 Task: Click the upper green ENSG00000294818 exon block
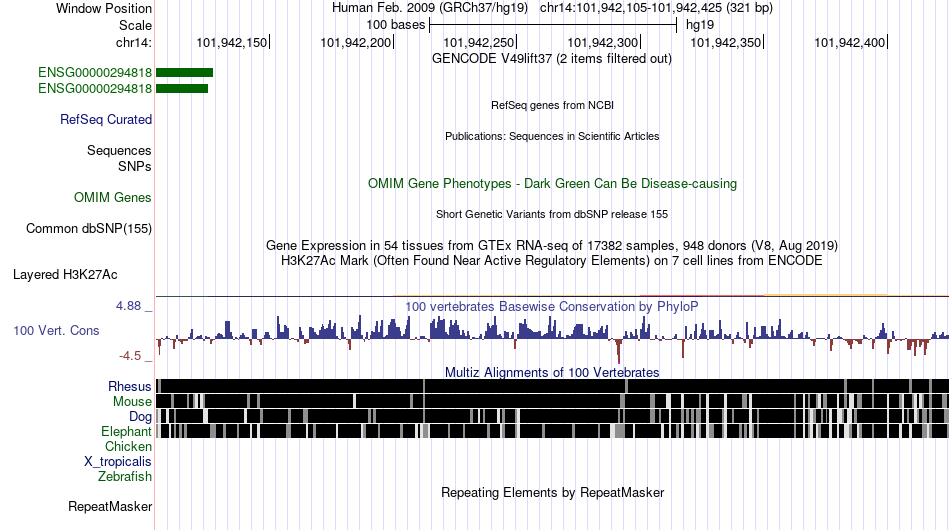coord(185,73)
